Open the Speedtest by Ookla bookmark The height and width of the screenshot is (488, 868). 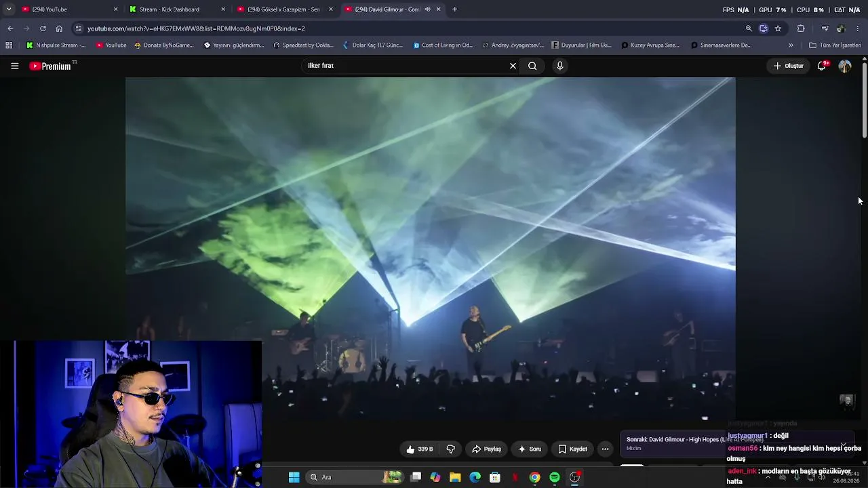pyautogui.click(x=303, y=45)
